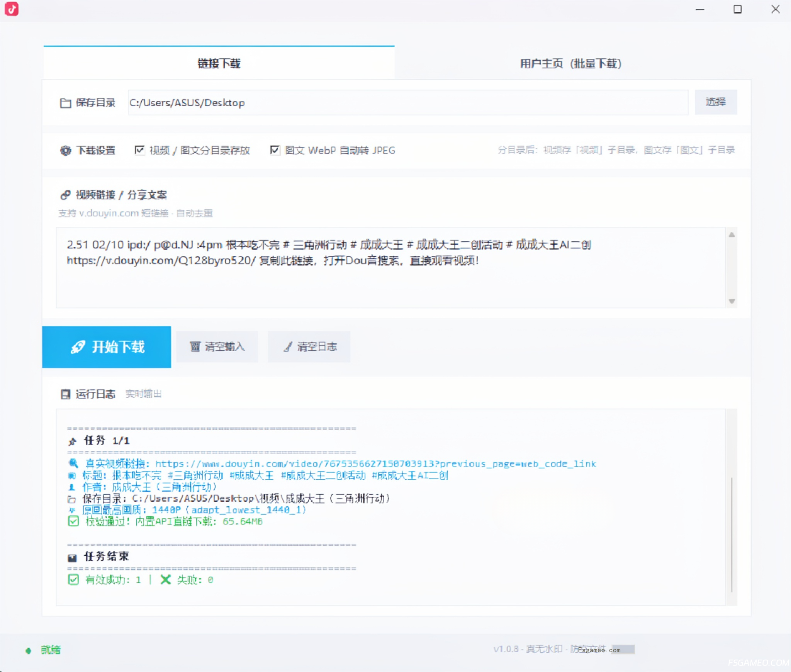
Task: Click the save directory path field
Action: (408, 102)
